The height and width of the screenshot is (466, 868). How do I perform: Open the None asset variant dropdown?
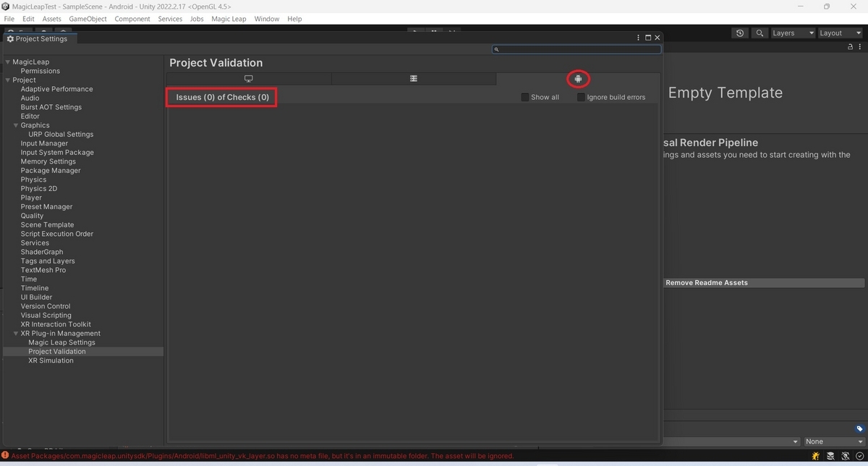(x=835, y=441)
